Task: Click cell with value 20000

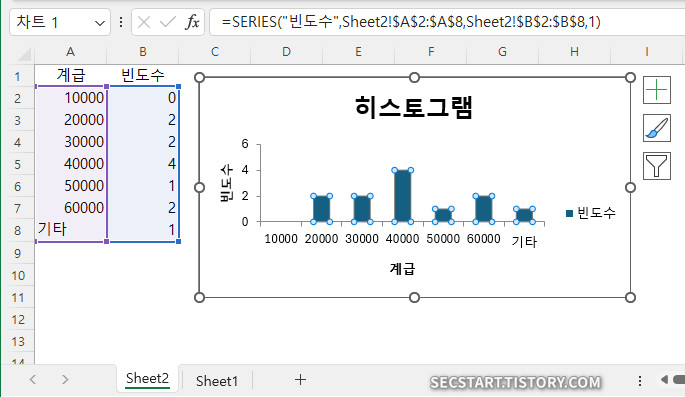Action: tap(70, 120)
